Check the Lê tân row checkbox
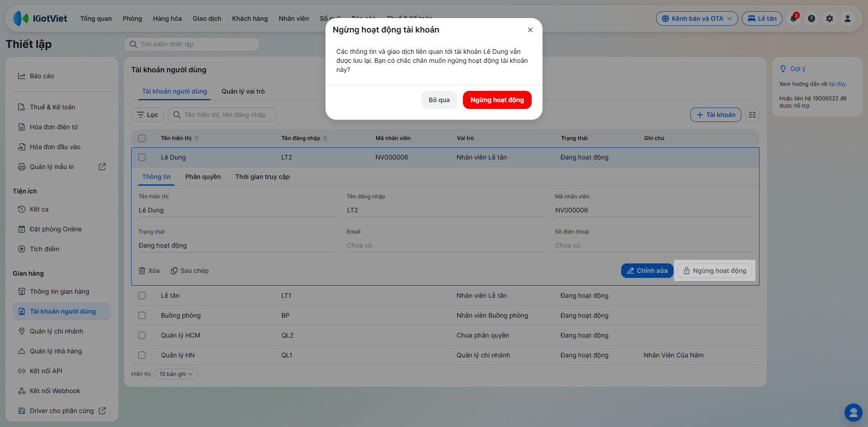The height and width of the screenshot is (427, 868). coord(142,296)
